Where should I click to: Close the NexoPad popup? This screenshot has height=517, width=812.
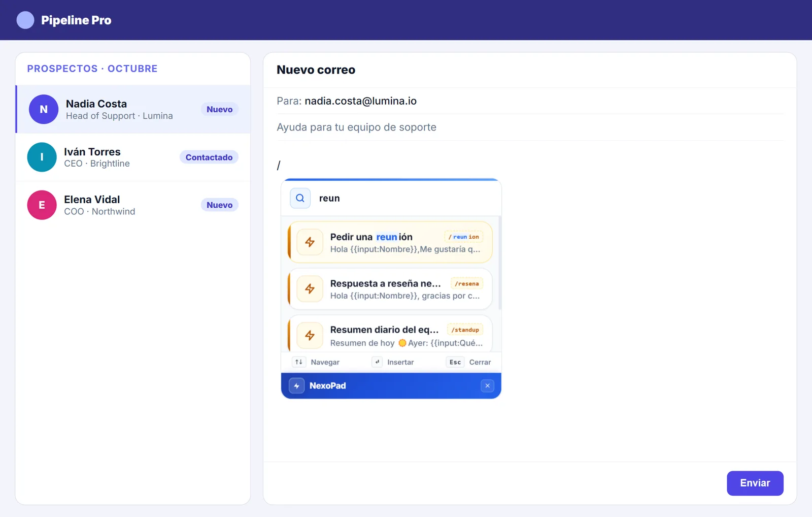[x=487, y=386]
